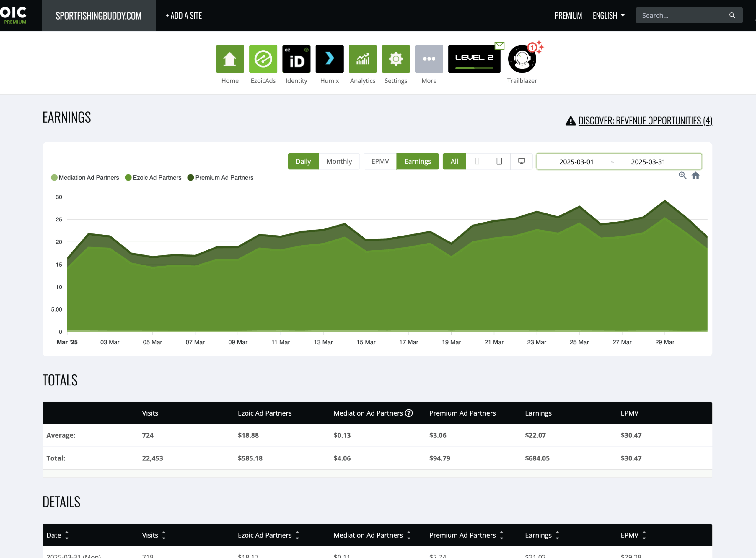The image size is (756, 558).
Task: Click the Trailblazer notification badge
Action: pos(532,47)
